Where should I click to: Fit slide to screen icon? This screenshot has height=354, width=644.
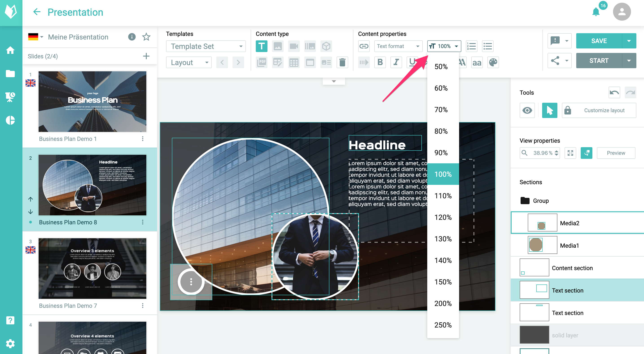point(570,153)
